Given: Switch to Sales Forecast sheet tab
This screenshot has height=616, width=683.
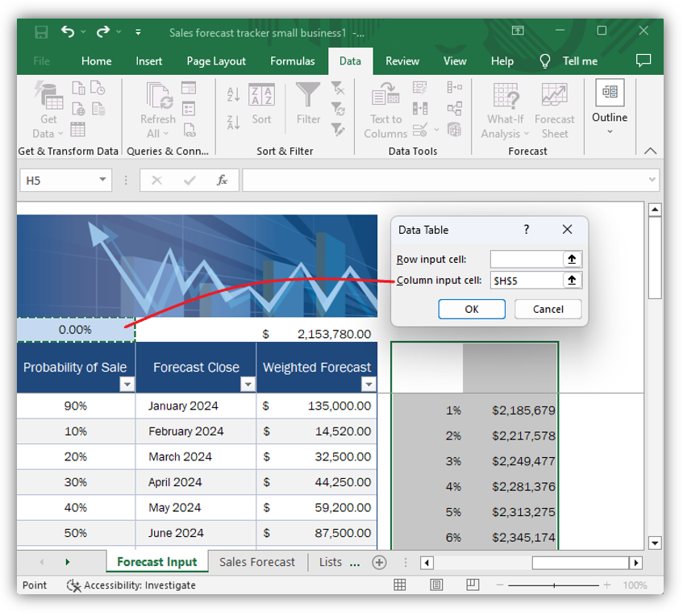Looking at the screenshot, I should click(257, 563).
